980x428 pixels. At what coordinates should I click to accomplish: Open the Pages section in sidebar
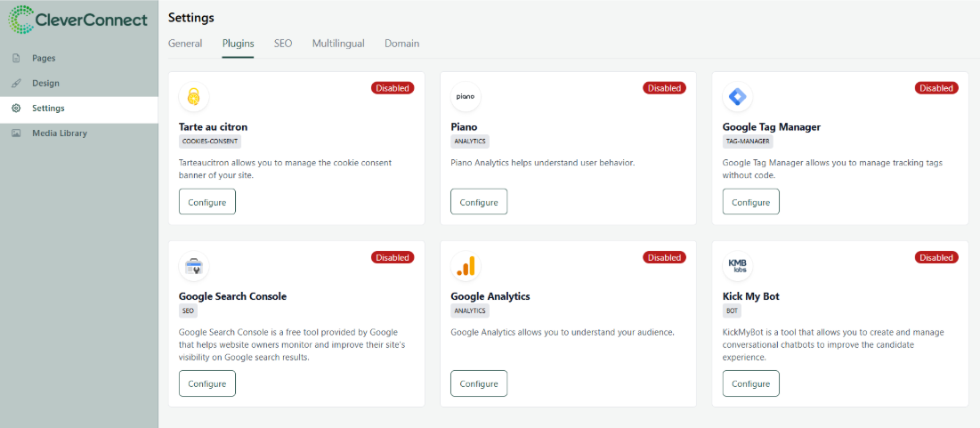coord(44,58)
